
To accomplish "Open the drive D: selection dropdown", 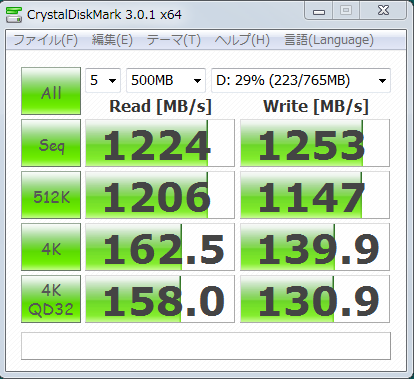I will tap(301, 80).
